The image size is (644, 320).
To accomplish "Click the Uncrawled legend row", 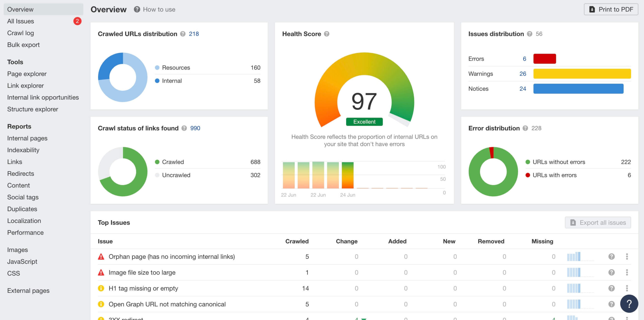I will (x=208, y=175).
